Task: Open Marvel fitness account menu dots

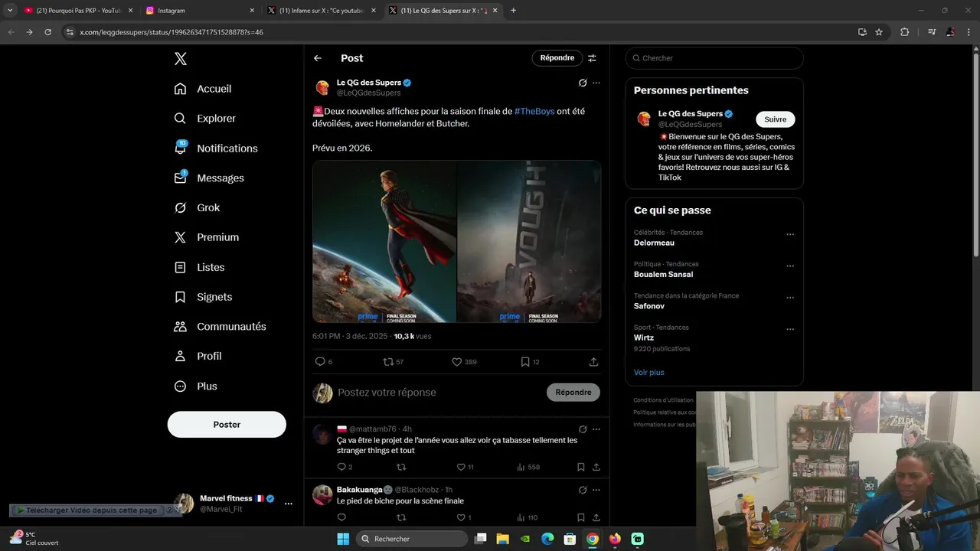Action: (x=289, y=504)
